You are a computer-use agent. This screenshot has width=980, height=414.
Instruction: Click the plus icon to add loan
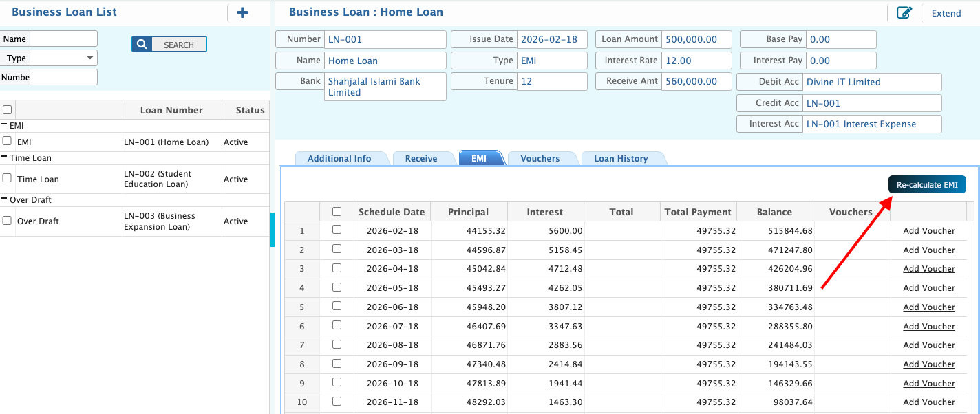(x=242, y=12)
